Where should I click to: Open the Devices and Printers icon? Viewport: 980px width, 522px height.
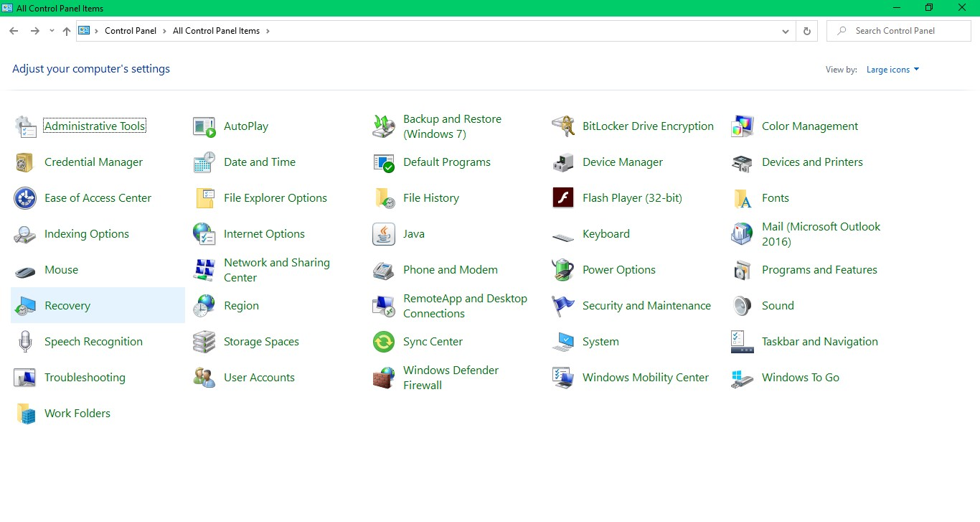[x=743, y=162]
